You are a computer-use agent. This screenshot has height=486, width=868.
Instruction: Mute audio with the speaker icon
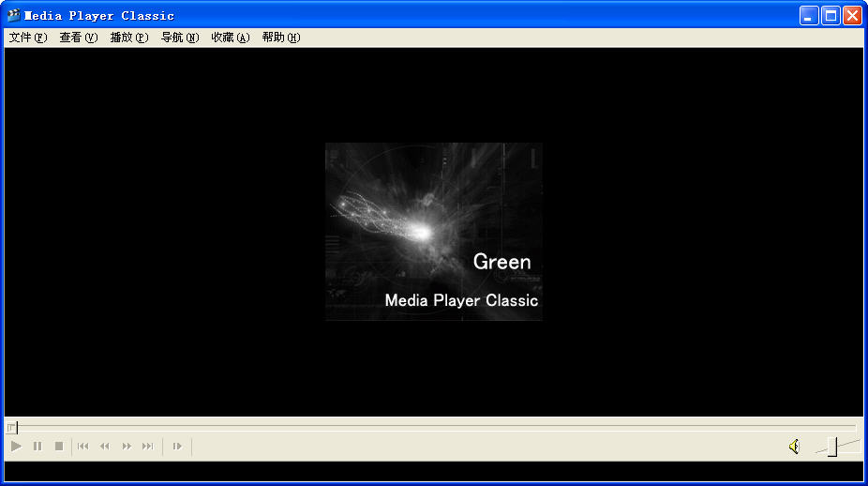pos(794,447)
